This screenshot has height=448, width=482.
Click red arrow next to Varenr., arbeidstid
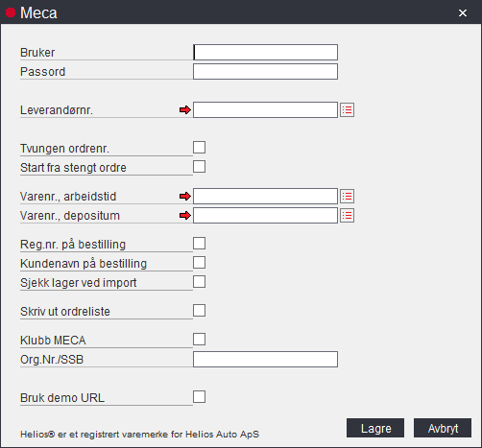pyautogui.click(x=185, y=197)
